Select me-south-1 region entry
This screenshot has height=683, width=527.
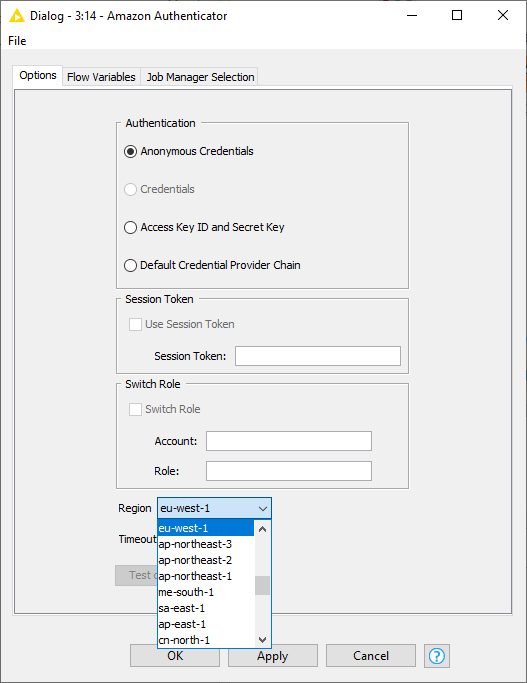(x=206, y=592)
